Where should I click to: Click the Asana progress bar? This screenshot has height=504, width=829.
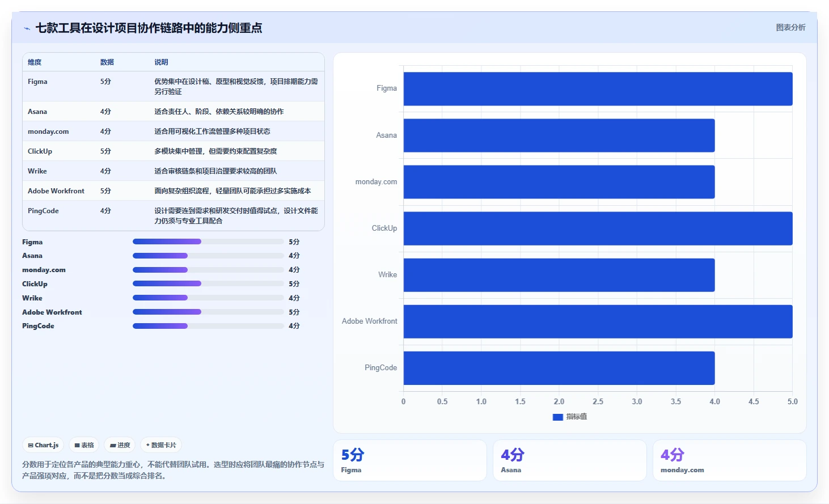click(x=208, y=256)
